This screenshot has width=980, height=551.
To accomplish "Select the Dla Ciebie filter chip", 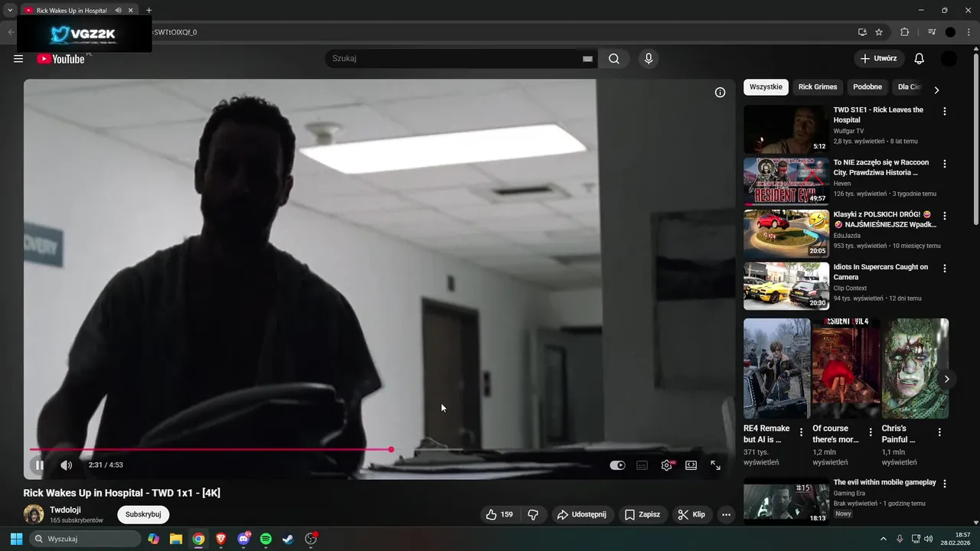I will point(909,87).
